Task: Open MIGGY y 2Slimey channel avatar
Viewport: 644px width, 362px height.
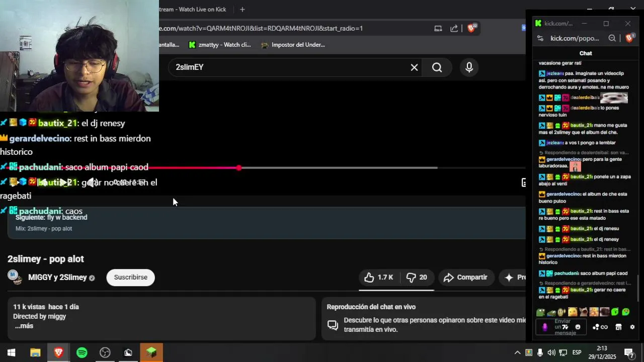Action: (x=14, y=278)
